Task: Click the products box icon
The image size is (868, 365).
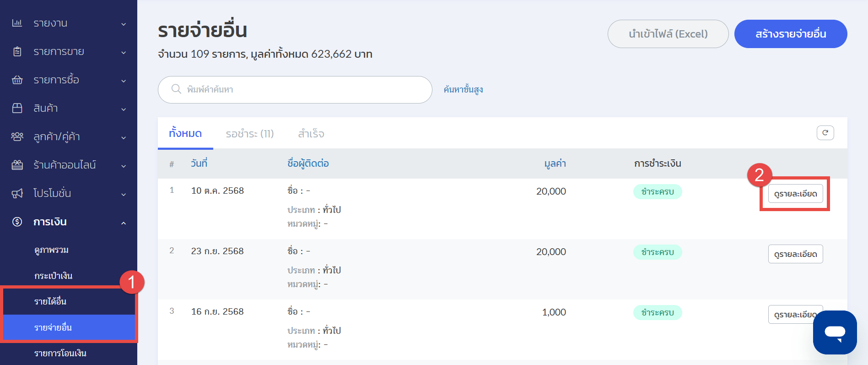Action: click(x=17, y=108)
